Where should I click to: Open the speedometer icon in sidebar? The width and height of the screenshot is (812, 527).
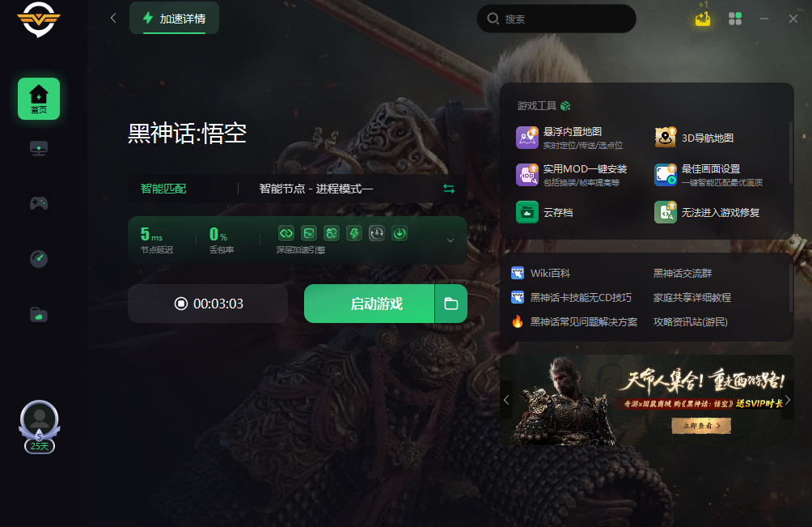(x=39, y=258)
